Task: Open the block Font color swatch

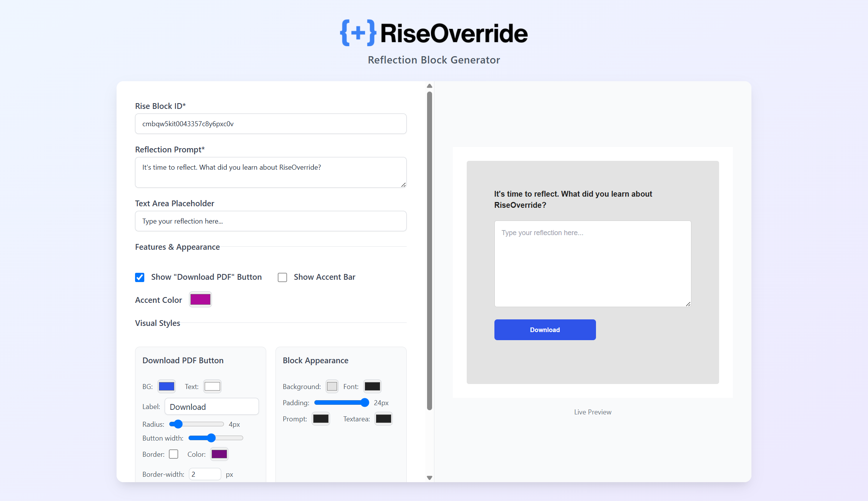Action: (372, 386)
